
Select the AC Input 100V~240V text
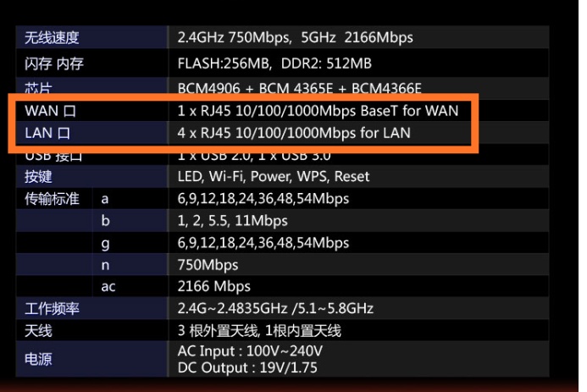tap(250, 351)
